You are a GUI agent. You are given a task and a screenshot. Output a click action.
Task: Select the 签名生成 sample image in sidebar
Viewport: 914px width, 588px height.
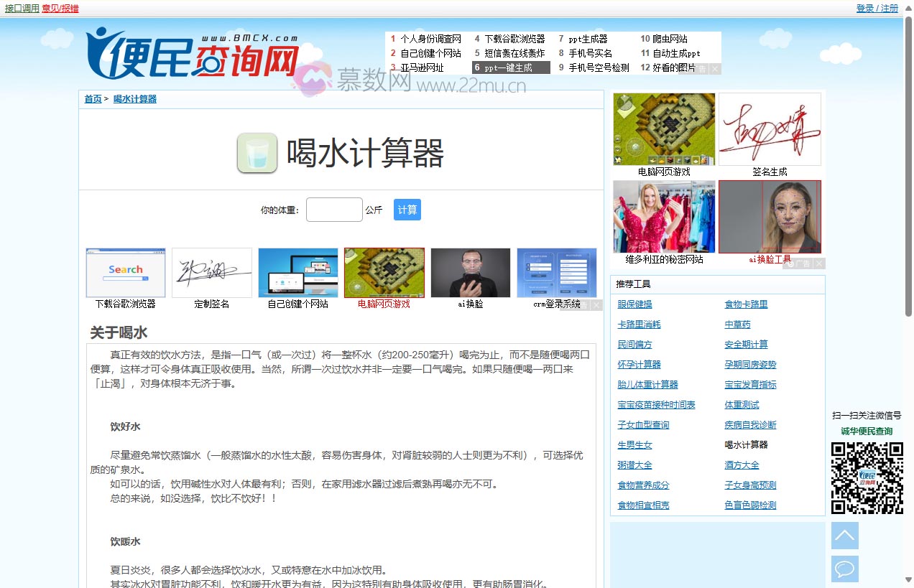point(770,129)
